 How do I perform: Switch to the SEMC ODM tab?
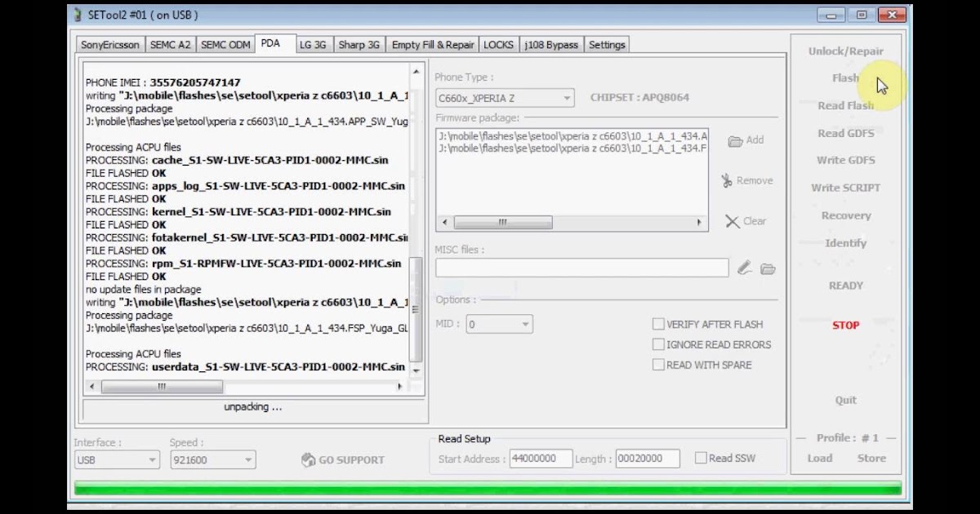pos(225,45)
